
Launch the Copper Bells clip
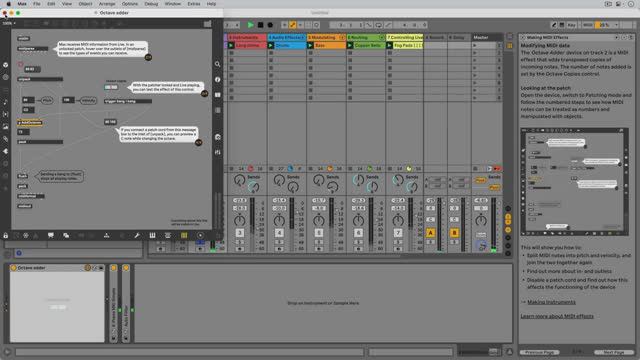pos(350,45)
